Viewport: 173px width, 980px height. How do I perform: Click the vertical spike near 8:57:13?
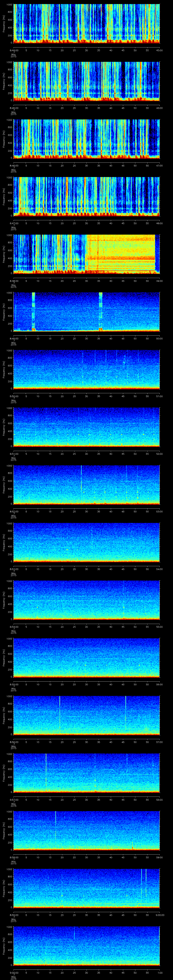[x=46, y=769]
